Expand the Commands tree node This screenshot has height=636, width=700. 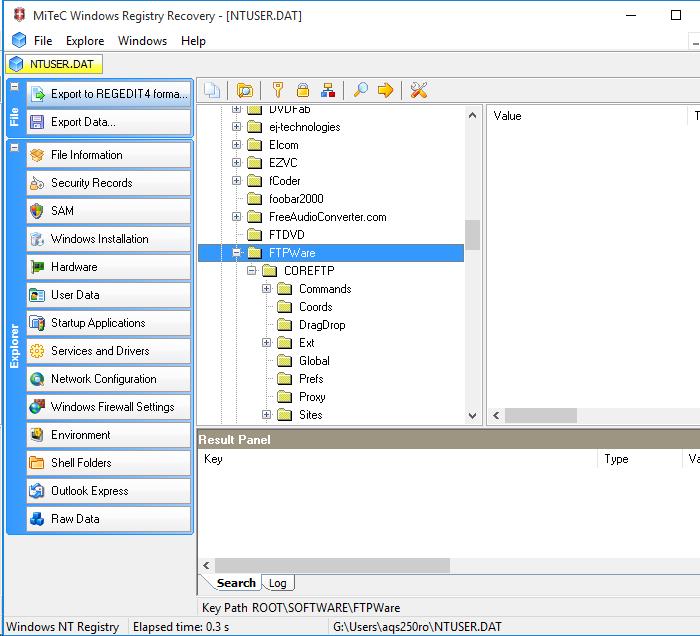pyautogui.click(x=267, y=288)
